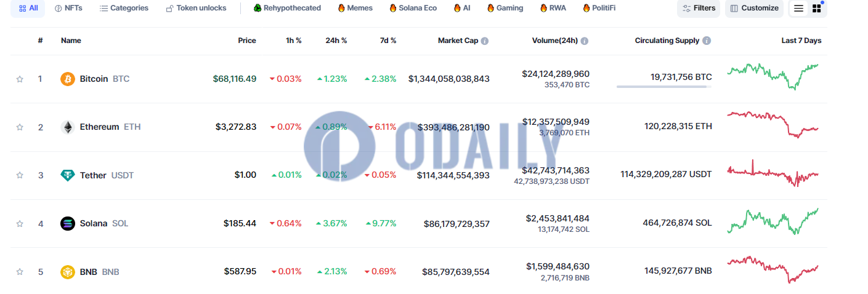Click Solana price $185.44

click(x=240, y=223)
